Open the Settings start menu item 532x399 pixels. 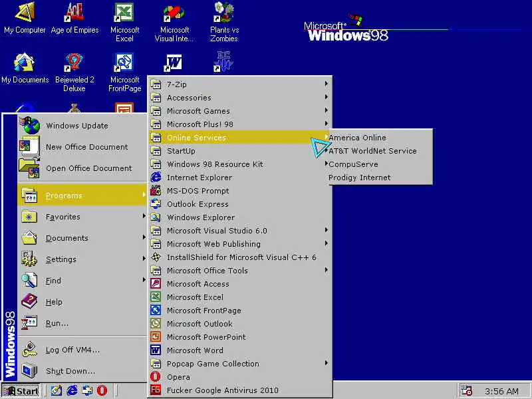pyautogui.click(x=82, y=259)
